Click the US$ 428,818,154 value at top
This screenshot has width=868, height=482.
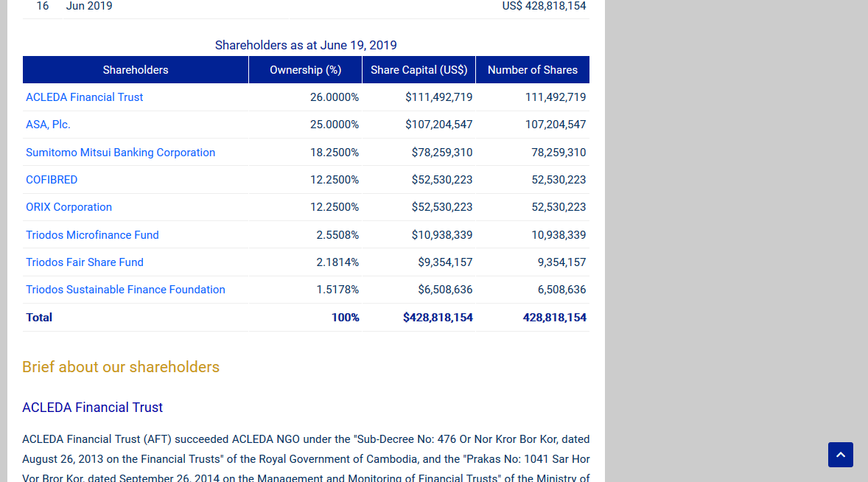545,6
